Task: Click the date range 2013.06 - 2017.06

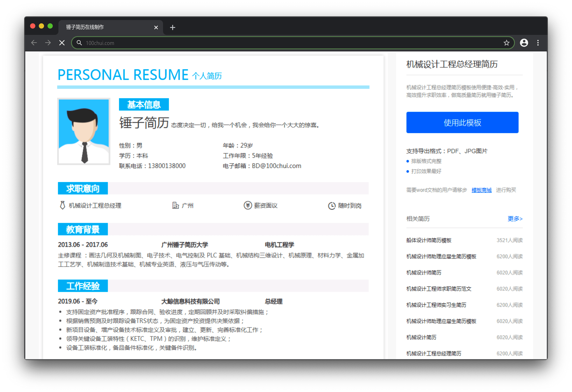Action: (83, 245)
